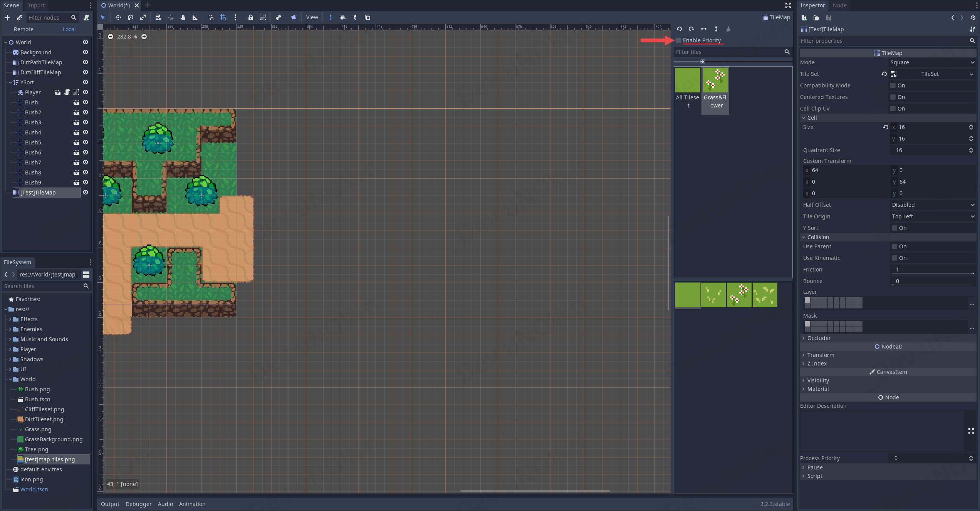Select the Rotate mode tool
Viewport: 980px width, 511px height.
tap(131, 17)
